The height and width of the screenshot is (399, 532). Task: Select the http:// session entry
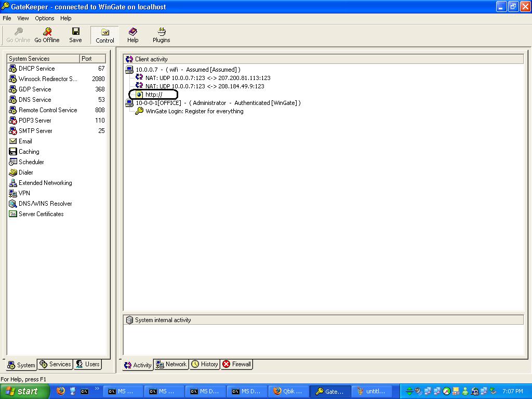click(154, 95)
